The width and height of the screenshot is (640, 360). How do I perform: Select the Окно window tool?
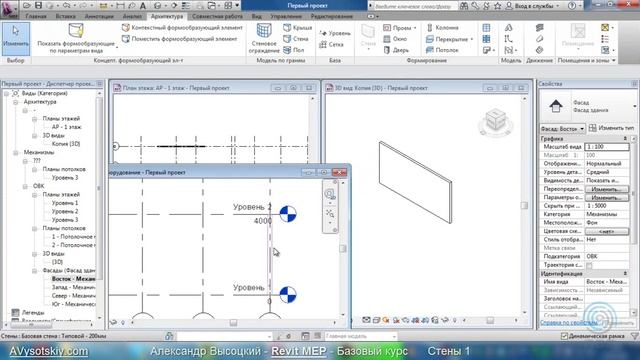[x=395, y=39]
